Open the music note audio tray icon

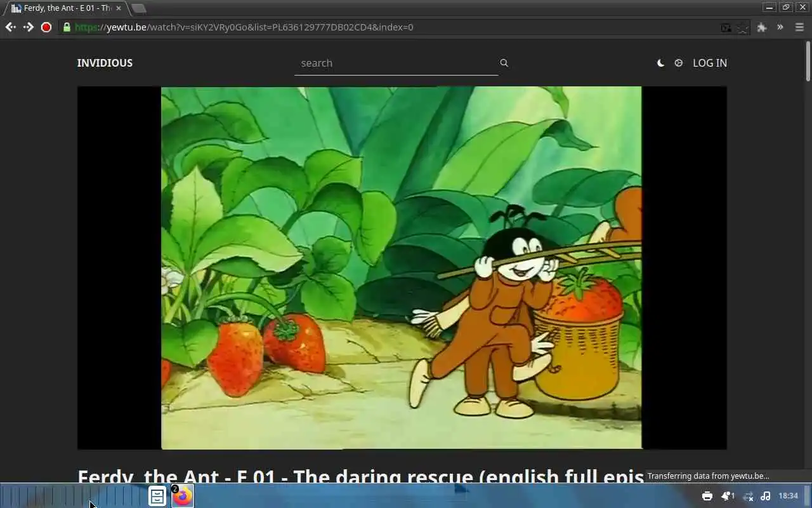click(765, 496)
